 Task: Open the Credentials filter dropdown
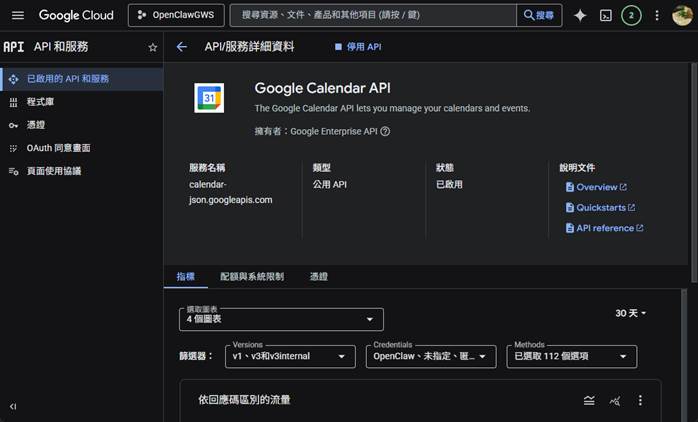[431, 357]
